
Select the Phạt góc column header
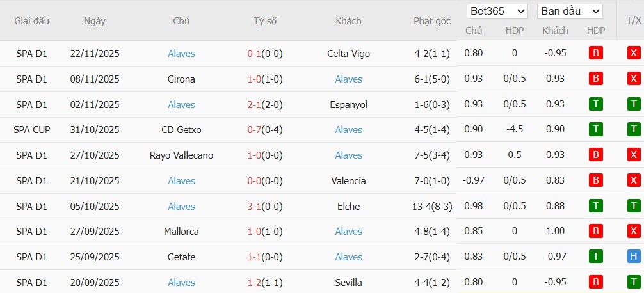coord(432,21)
